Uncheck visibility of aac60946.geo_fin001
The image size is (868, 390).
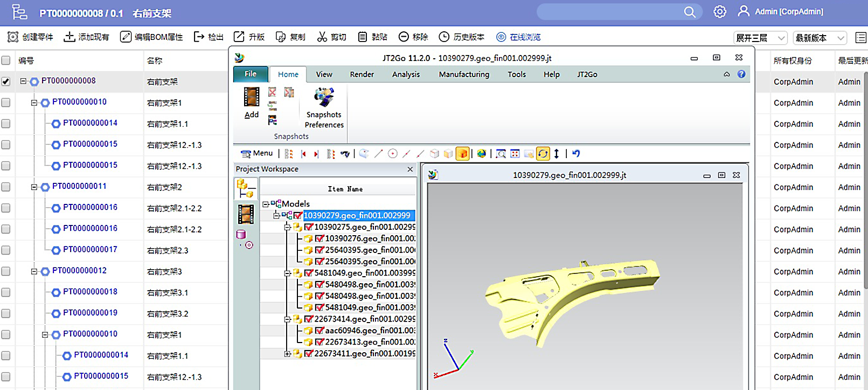pyautogui.click(x=320, y=331)
